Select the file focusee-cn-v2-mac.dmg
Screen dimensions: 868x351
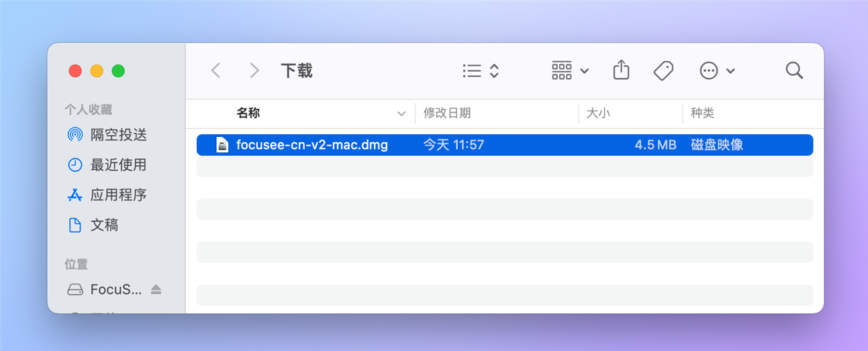[x=505, y=145]
